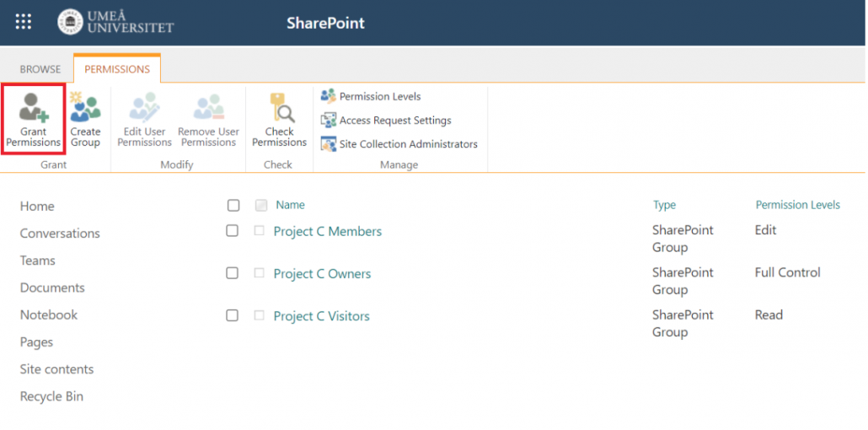Check the Project C Owners checkbox

[x=233, y=273]
